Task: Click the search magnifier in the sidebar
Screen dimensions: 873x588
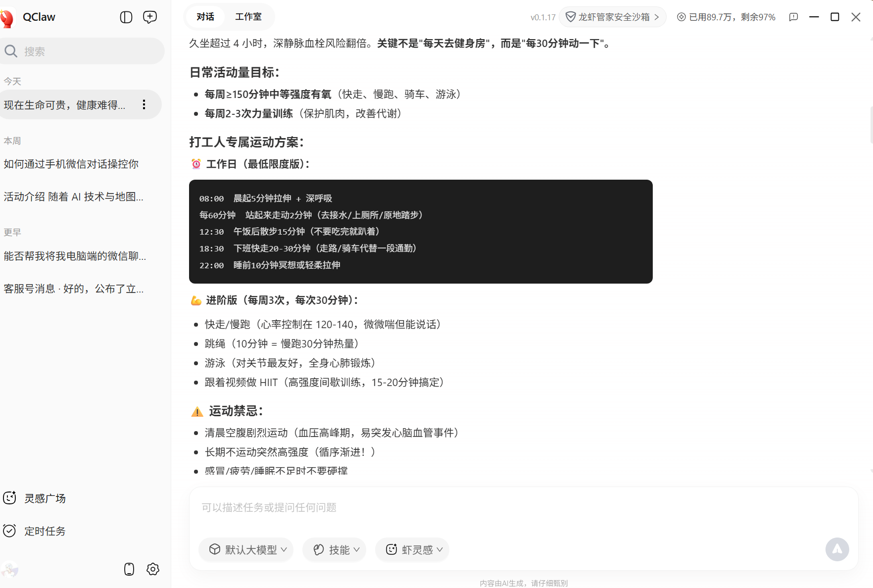Action: click(x=11, y=51)
